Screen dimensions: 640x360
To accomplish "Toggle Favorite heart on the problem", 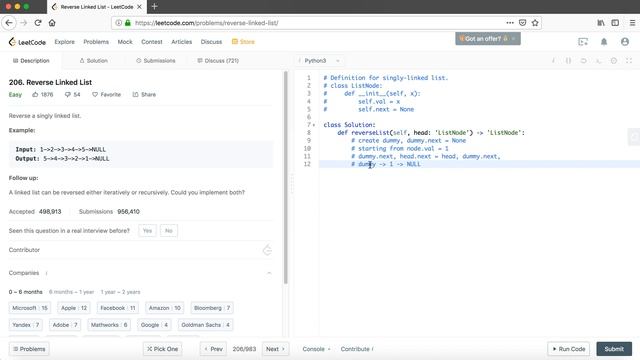I will (x=106, y=94).
